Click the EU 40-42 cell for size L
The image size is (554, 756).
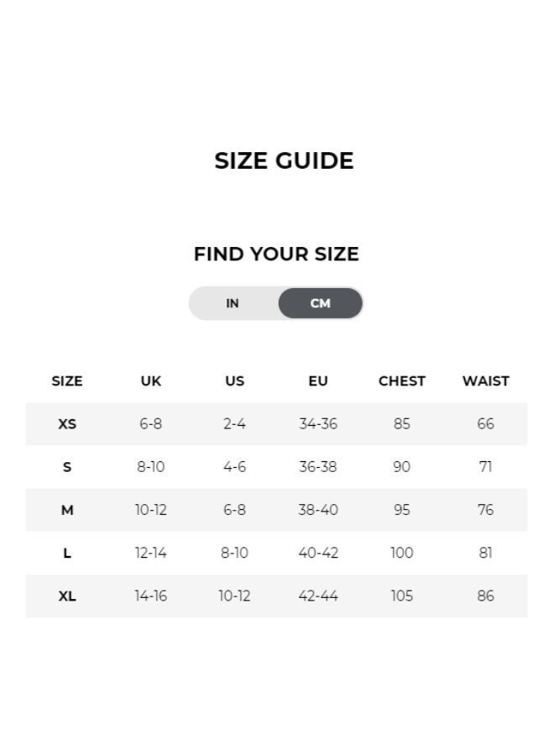[318, 553]
